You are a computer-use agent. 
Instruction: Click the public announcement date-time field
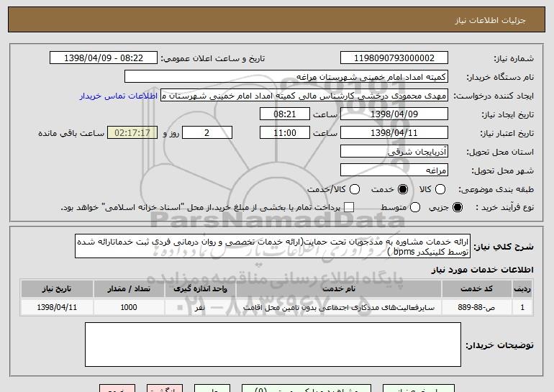click(104, 58)
